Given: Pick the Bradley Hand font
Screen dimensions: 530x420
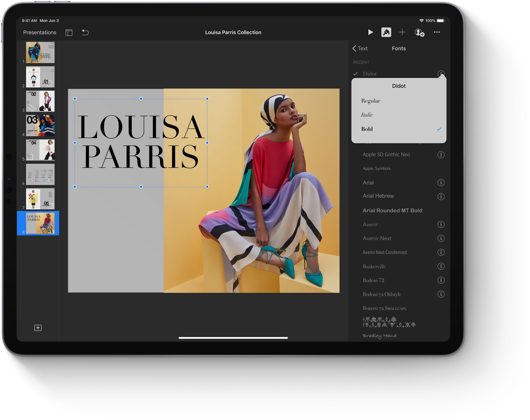Looking at the screenshot, I should 379,335.
